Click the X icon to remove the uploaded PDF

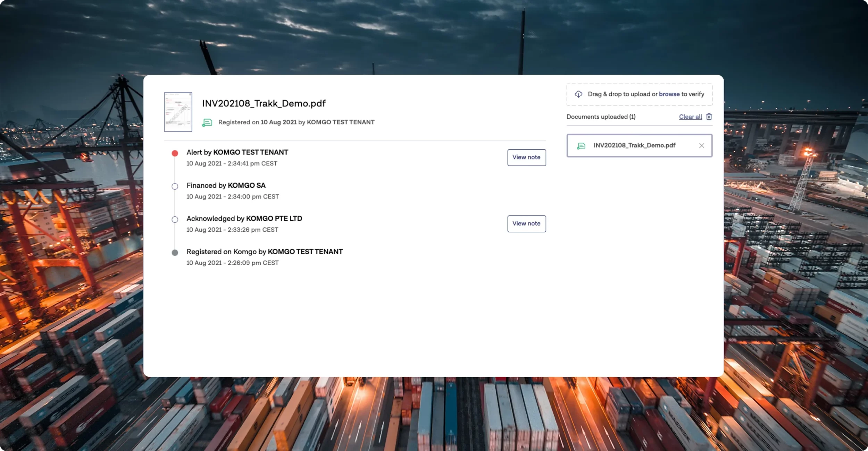coord(702,146)
